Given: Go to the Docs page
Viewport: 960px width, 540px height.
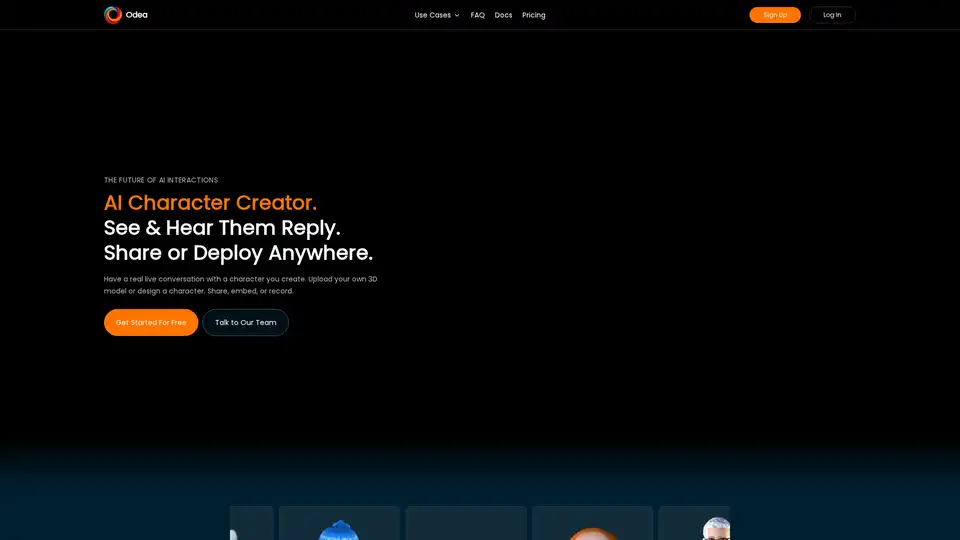Looking at the screenshot, I should [x=503, y=15].
